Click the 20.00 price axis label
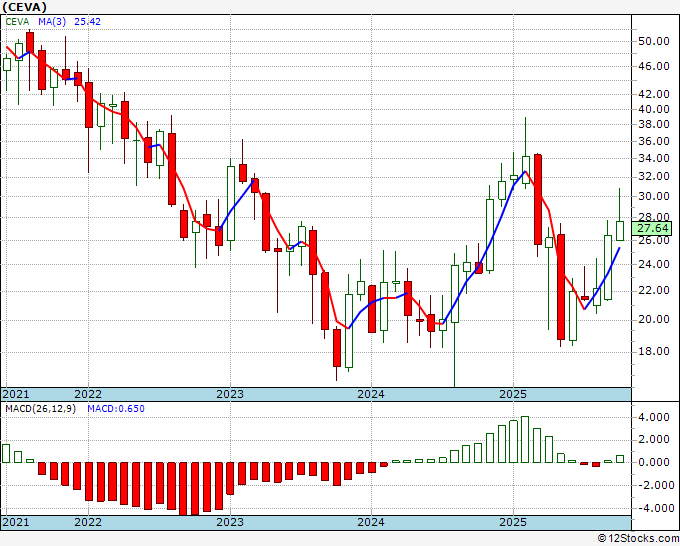Screen dimensions: 680x546 coord(654,320)
